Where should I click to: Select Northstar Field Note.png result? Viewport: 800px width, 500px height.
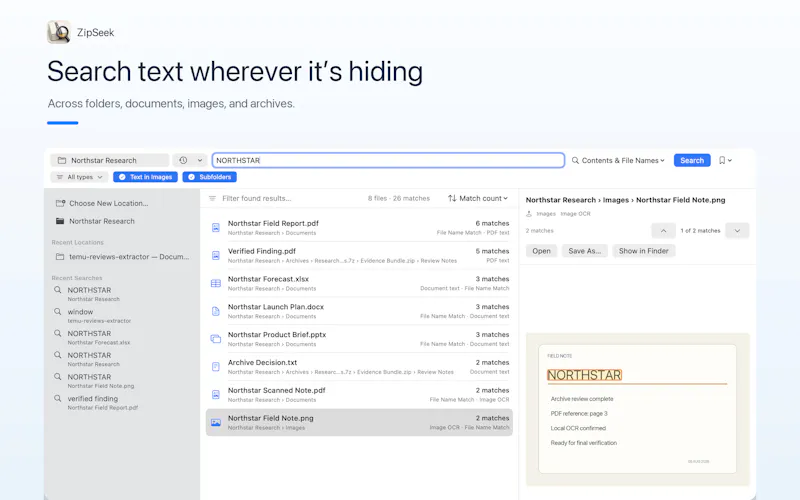[x=360, y=422]
